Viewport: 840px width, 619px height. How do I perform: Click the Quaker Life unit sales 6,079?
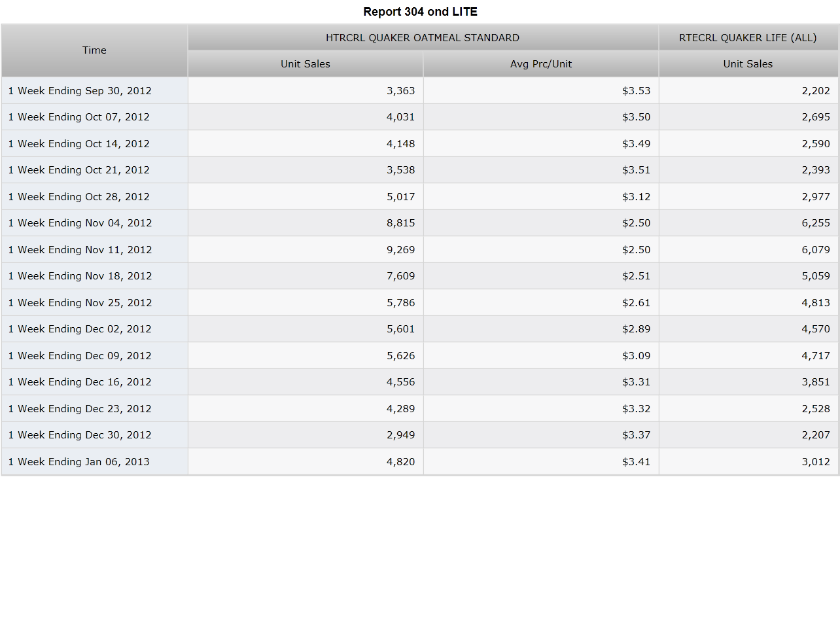click(816, 250)
